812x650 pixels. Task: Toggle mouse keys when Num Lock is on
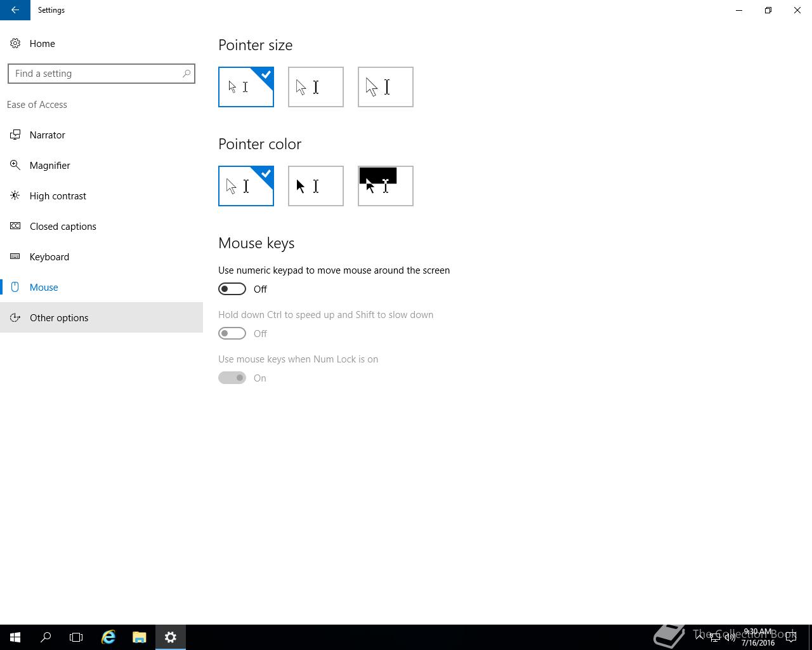click(x=232, y=378)
